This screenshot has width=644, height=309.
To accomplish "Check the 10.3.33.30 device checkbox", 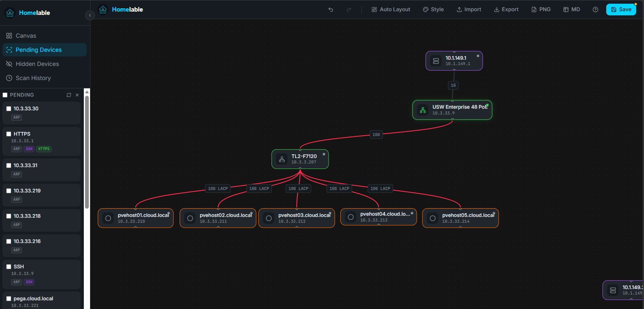I will 9,109.
